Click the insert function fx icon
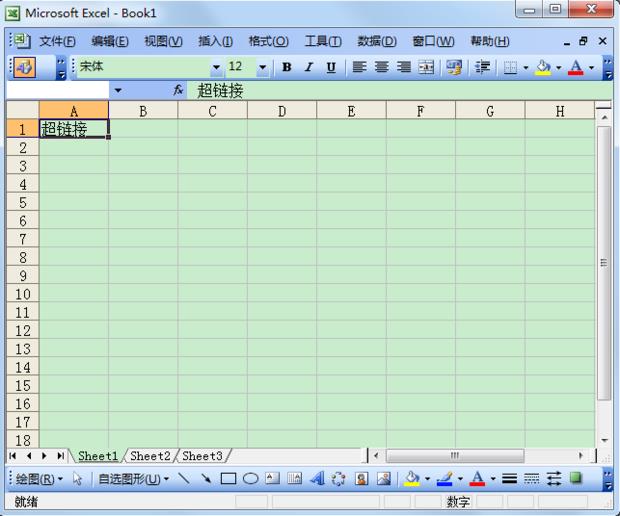The image size is (620, 516). tap(178, 90)
